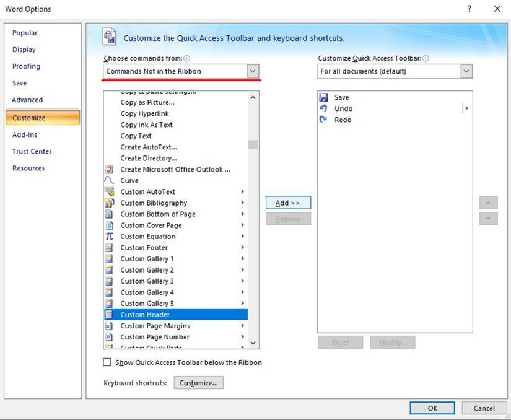Click info icon beside Customize Quick Access Toolbar

(426, 58)
